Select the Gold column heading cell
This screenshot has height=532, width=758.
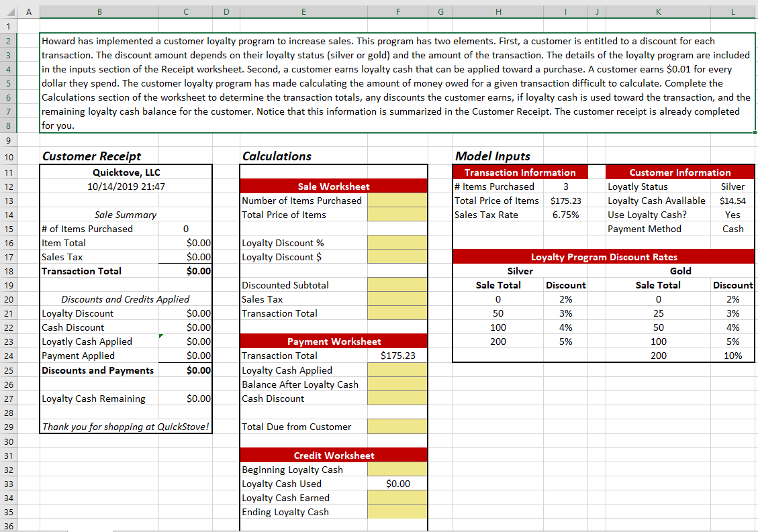pyautogui.click(x=679, y=271)
